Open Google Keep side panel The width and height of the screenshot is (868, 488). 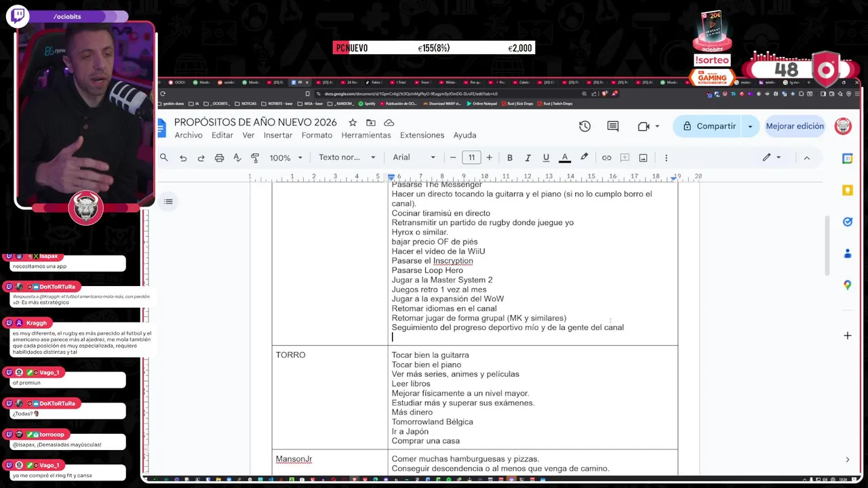point(847,190)
